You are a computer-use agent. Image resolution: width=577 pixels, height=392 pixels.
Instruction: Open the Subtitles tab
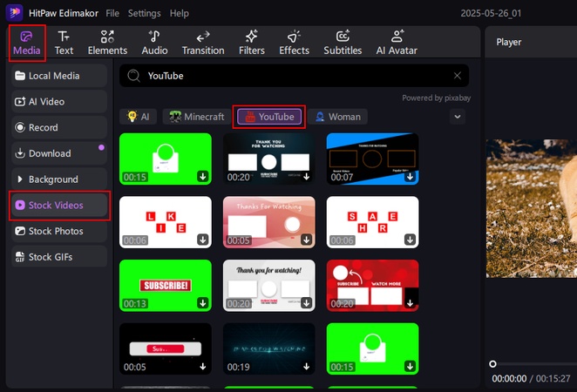pyautogui.click(x=343, y=43)
